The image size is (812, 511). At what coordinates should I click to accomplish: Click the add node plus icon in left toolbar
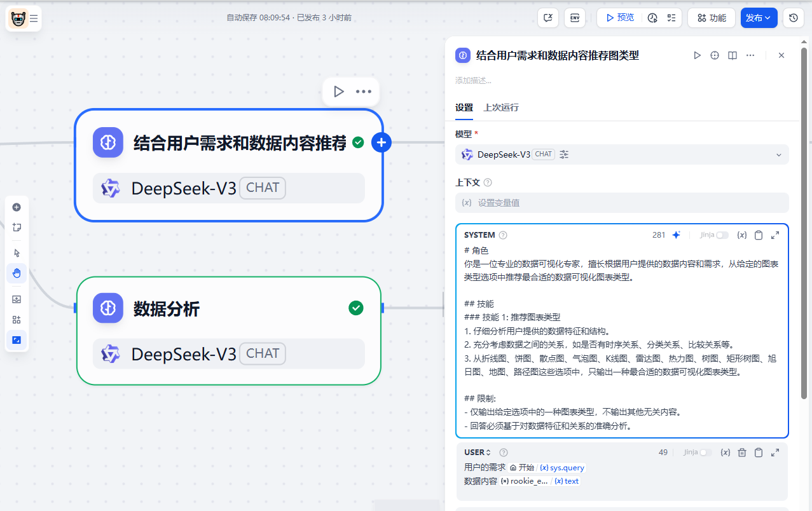17,207
